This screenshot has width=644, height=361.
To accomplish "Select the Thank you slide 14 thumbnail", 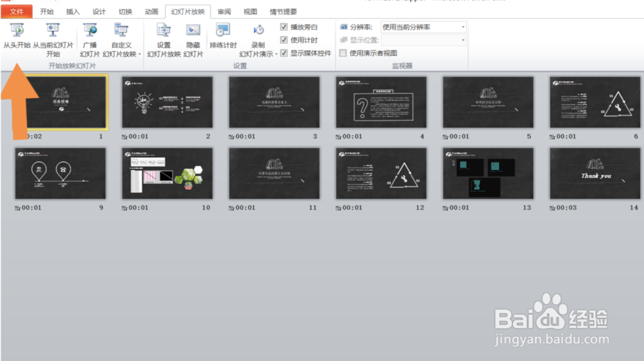I will tap(595, 174).
